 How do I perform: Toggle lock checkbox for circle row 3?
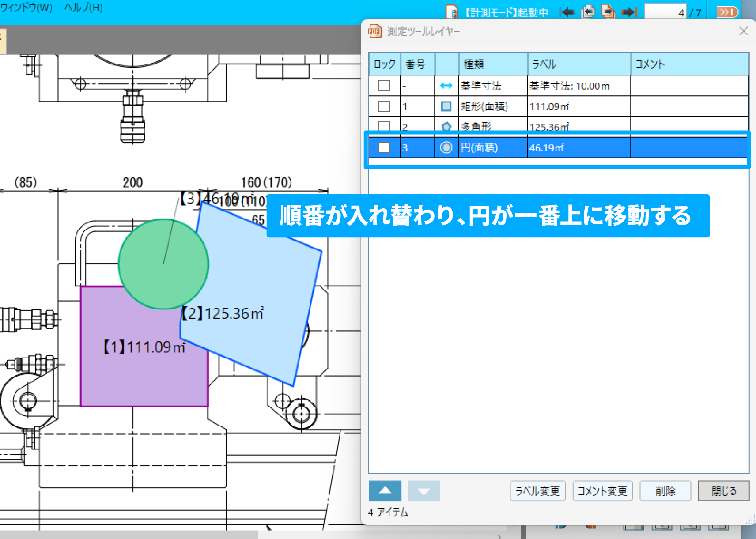pyautogui.click(x=384, y=147)
